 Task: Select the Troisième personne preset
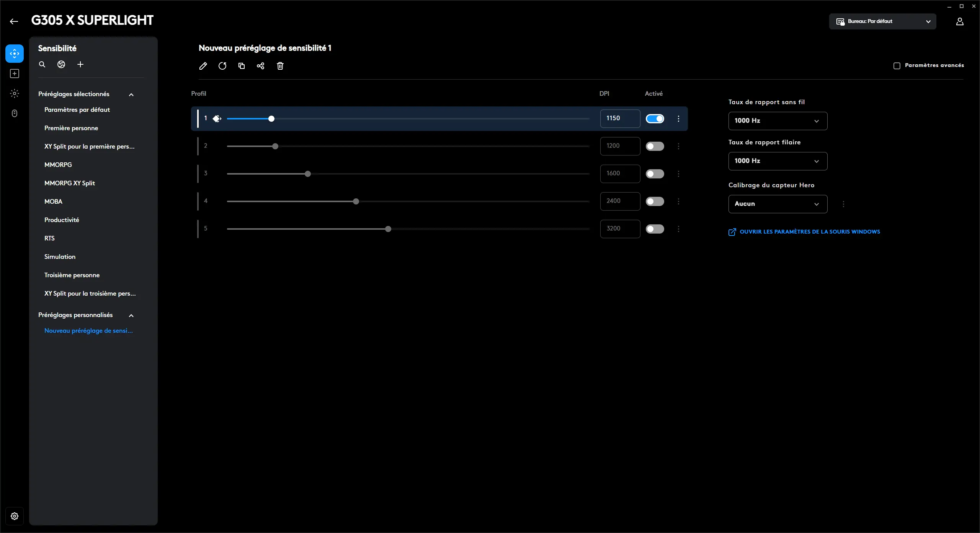pos(72,275)
